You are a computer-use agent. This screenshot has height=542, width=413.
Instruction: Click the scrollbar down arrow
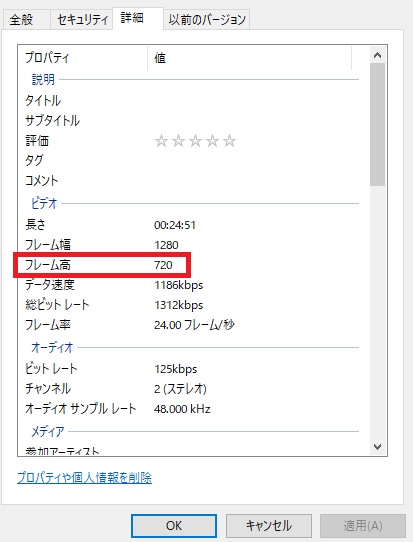[x=377, y=447]
